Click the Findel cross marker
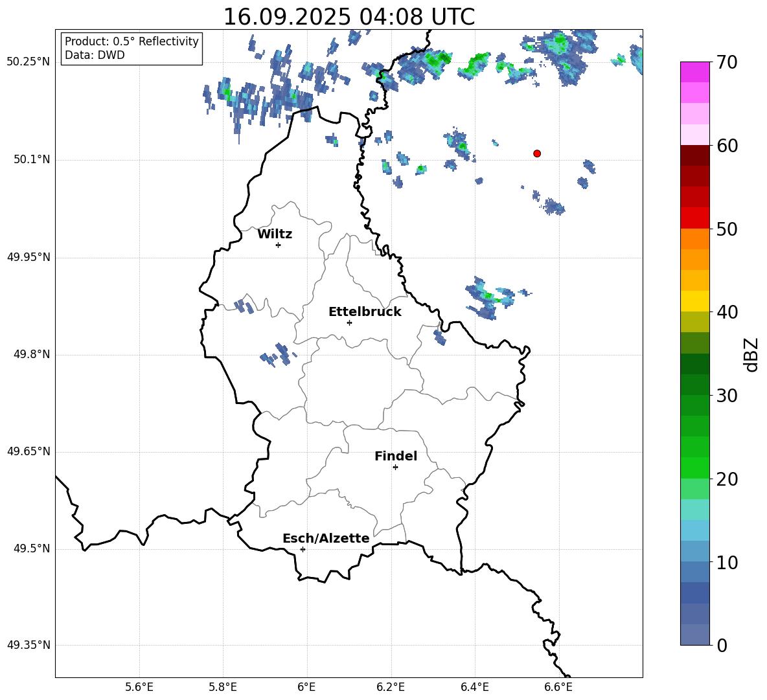The image size is (767, 700). [x=395, y=468]
